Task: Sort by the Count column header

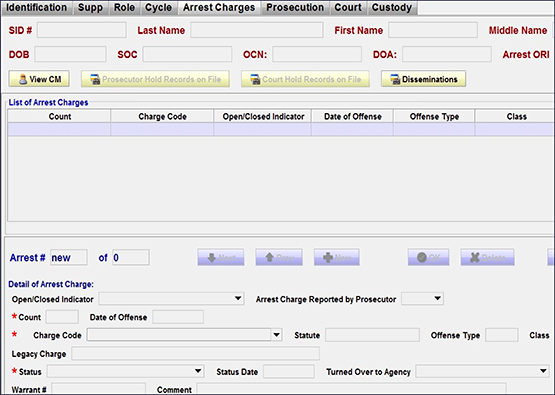Action: point(59,116)
